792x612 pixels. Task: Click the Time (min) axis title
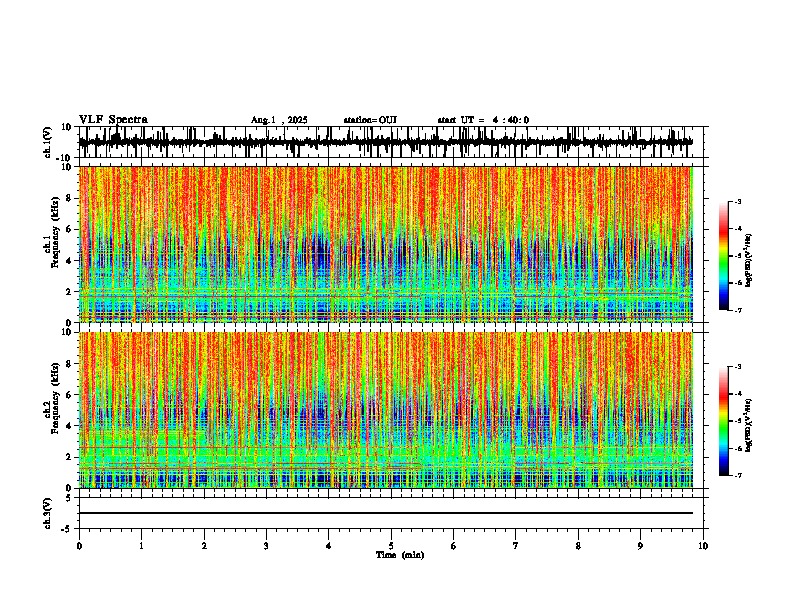pos(400,555)
